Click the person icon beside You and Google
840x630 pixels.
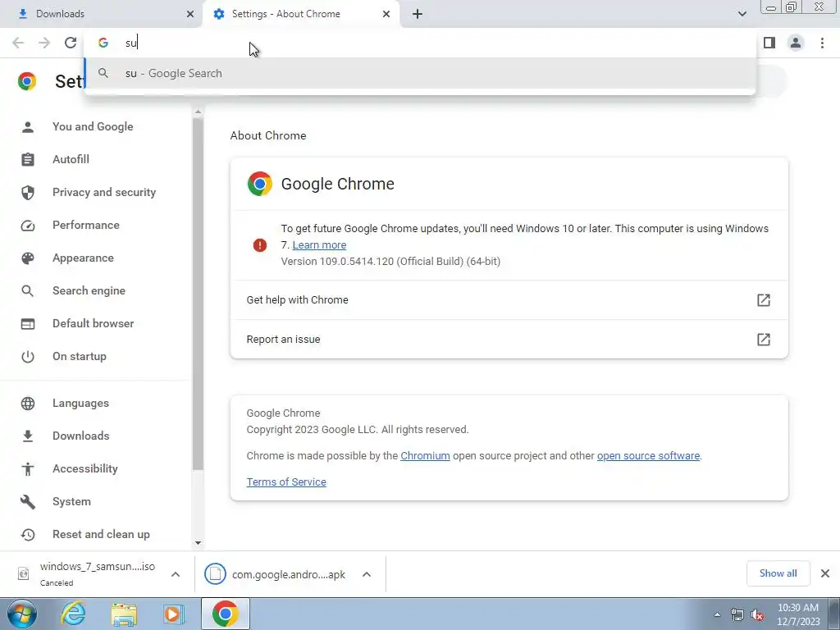pyautogui.click(x=28, y=126)
